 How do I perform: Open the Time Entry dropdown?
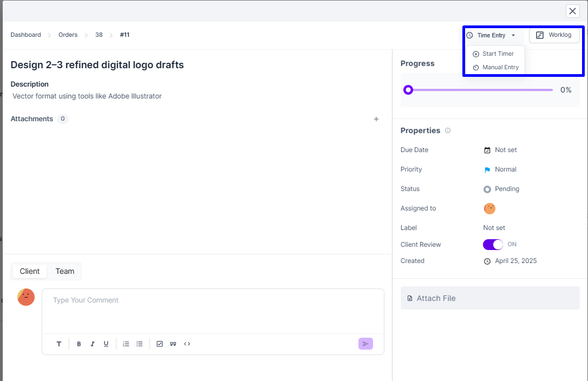coord(491,35)
